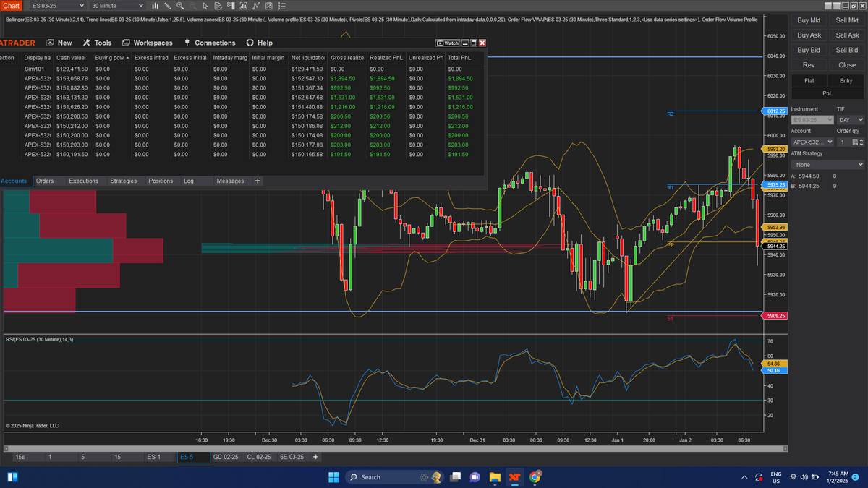
Task: Select the Sim101 account row
Action: 242,69
